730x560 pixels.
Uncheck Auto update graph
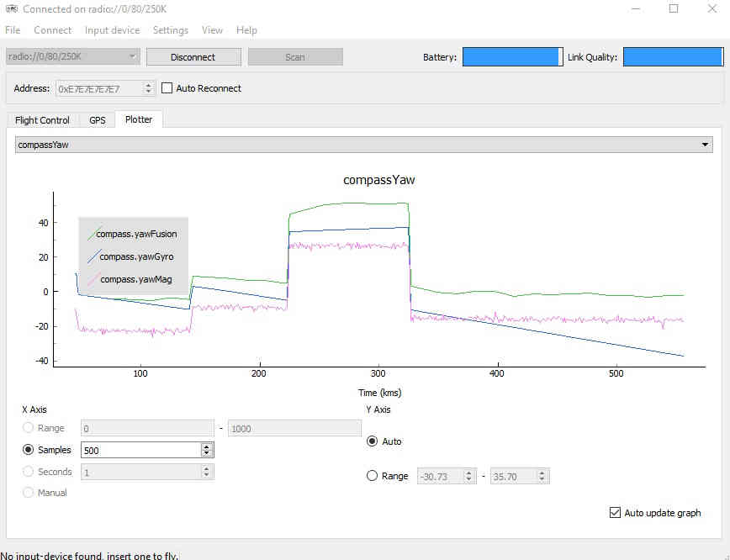pos(616,513)
